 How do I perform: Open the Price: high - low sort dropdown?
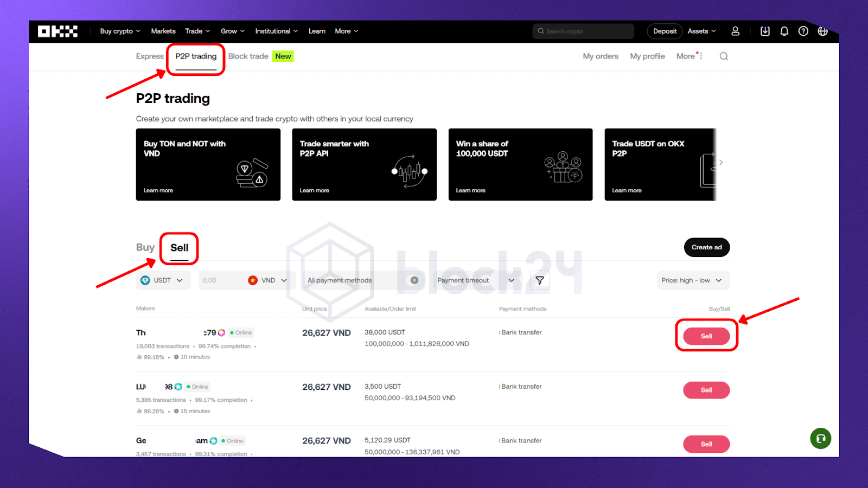coord(692,280)
